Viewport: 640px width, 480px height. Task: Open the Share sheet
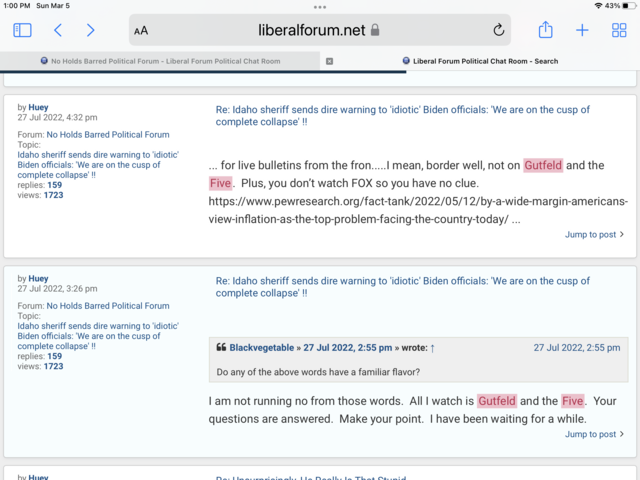545,30
